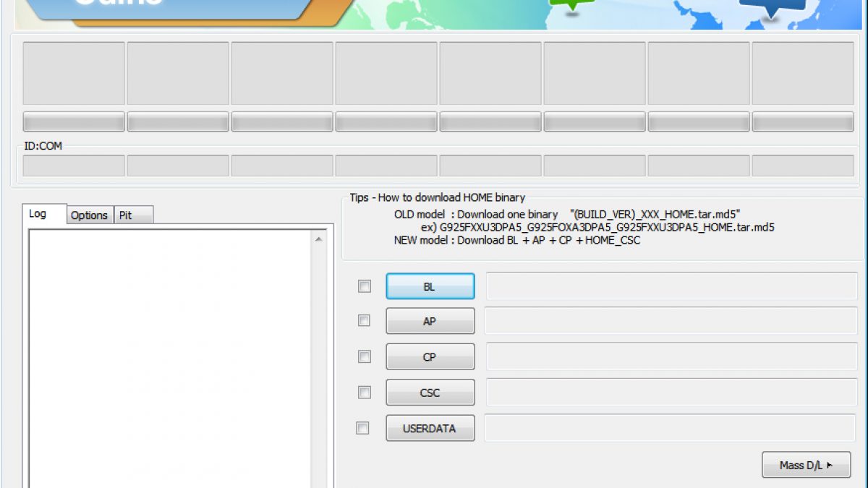The image size is (868, 488).
Task: Toggle the CP checkbox
Action: (x=365, y=356)
